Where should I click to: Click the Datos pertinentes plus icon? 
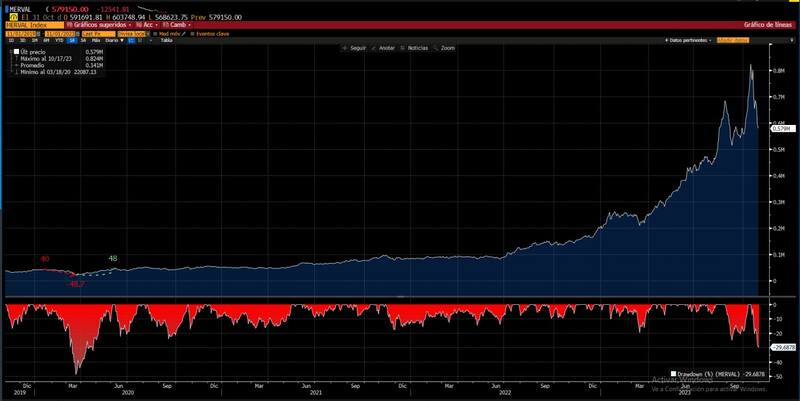(666, 40)
